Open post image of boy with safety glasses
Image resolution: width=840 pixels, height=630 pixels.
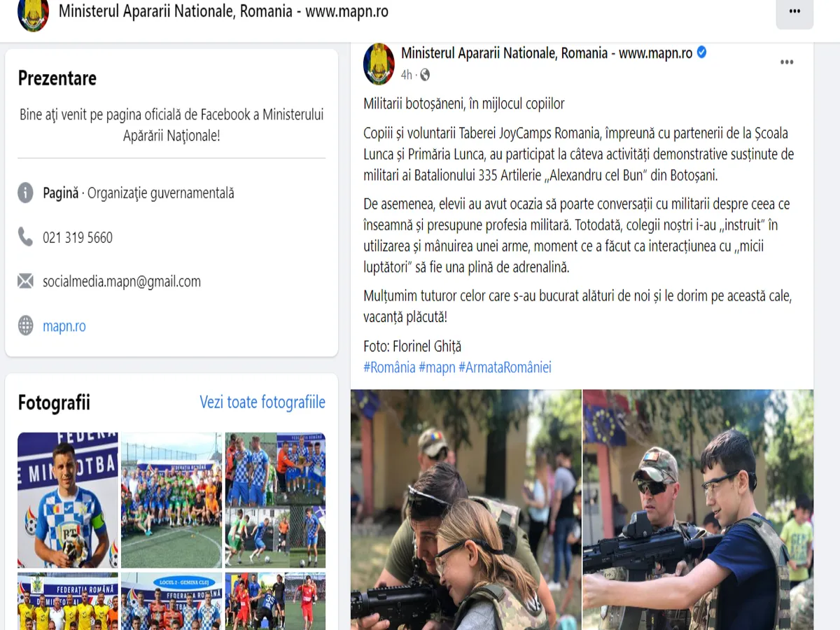(x=699, y=510)
